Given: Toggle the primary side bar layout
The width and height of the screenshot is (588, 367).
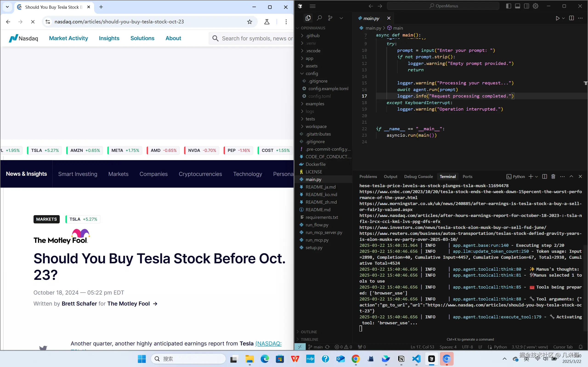Looking at the screenshot, I should 509,6.
